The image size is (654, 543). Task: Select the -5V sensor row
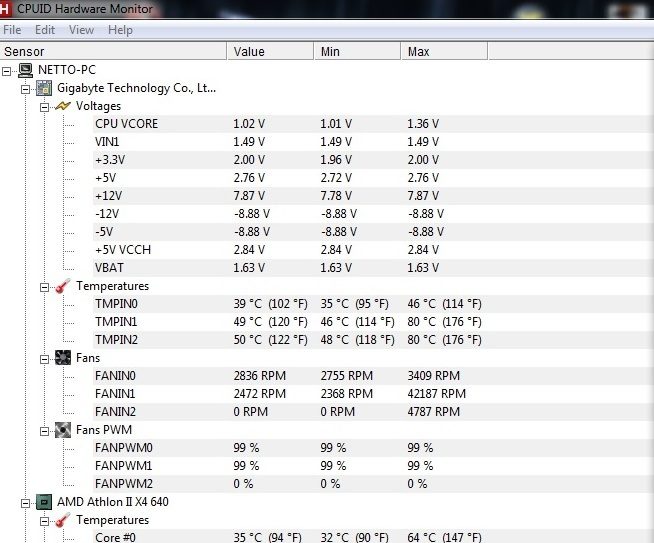pyautogui.click(x=373, y=231)
